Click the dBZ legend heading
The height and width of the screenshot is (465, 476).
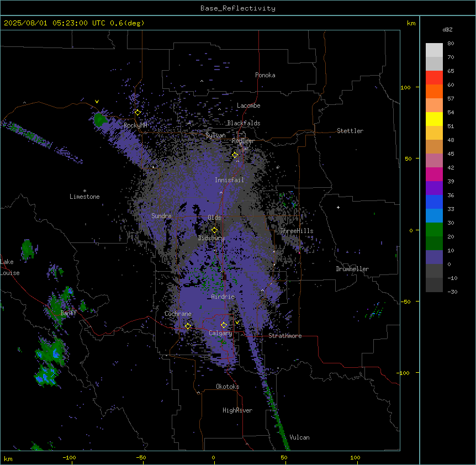pyautogui.click(x=447, y=30)
